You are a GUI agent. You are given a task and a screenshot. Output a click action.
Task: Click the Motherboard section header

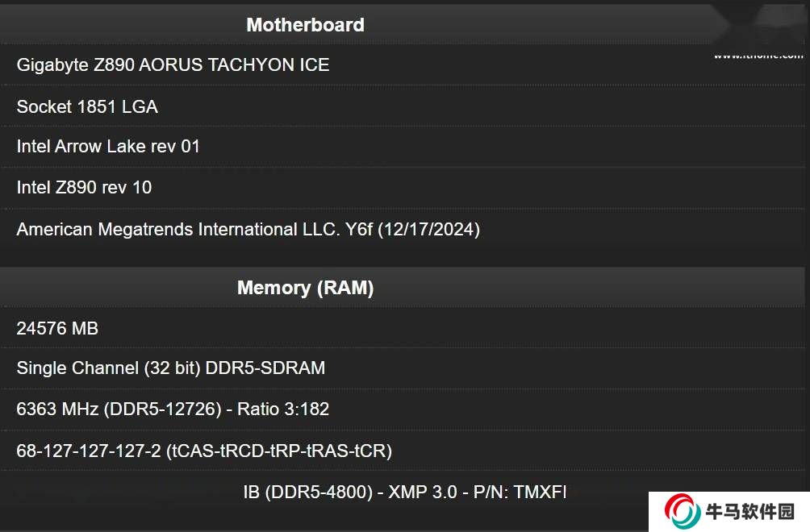[x=305, y=25]
